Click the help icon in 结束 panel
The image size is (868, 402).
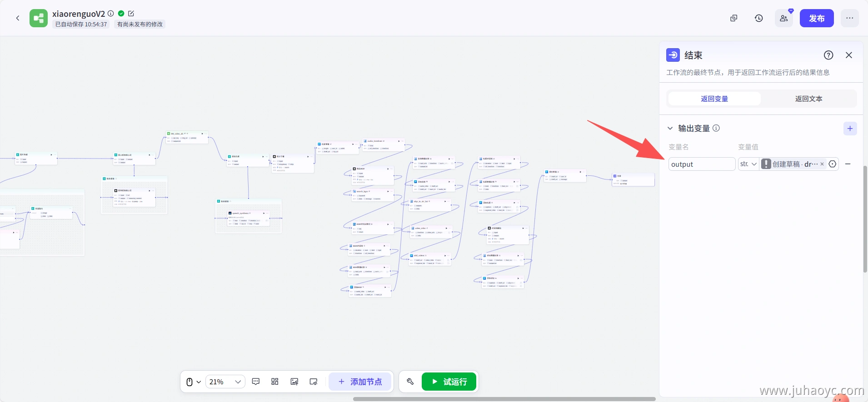(828, 55)
